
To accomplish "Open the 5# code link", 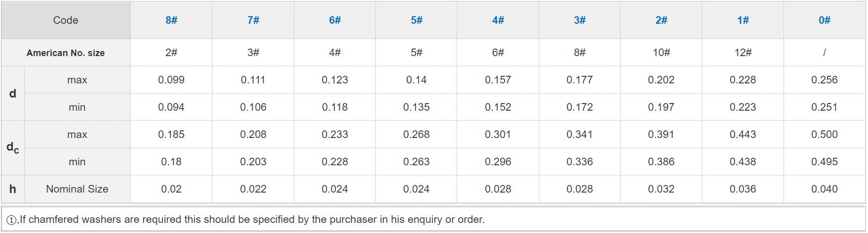I will click(x=416, y=20).
